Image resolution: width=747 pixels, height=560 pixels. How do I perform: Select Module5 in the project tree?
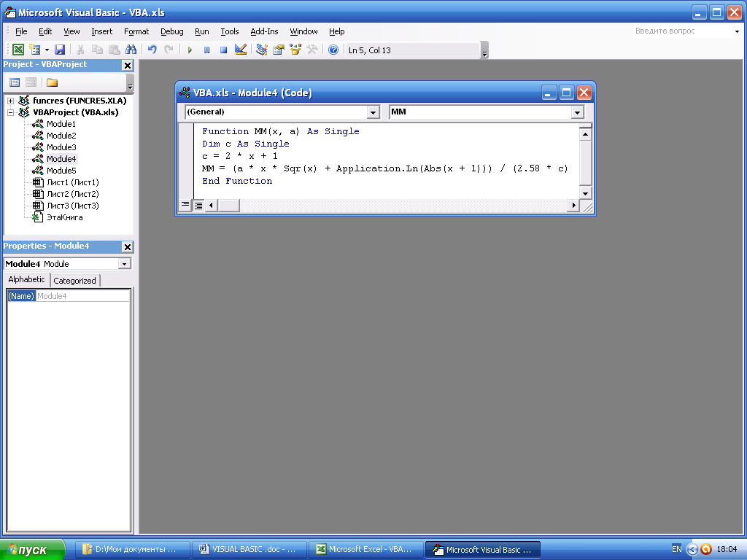pyautogui.click(x=61, y=171)
